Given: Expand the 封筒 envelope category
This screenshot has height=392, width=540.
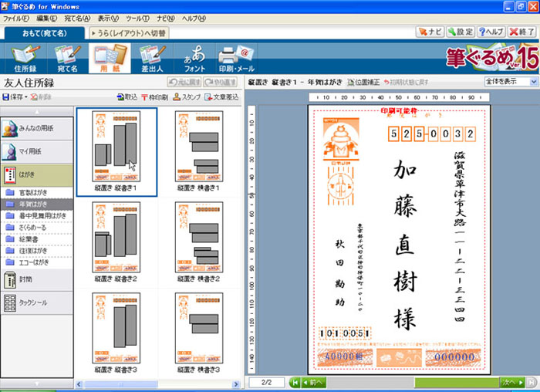Looking at the screenshot, I should click(x=37, y=279).
